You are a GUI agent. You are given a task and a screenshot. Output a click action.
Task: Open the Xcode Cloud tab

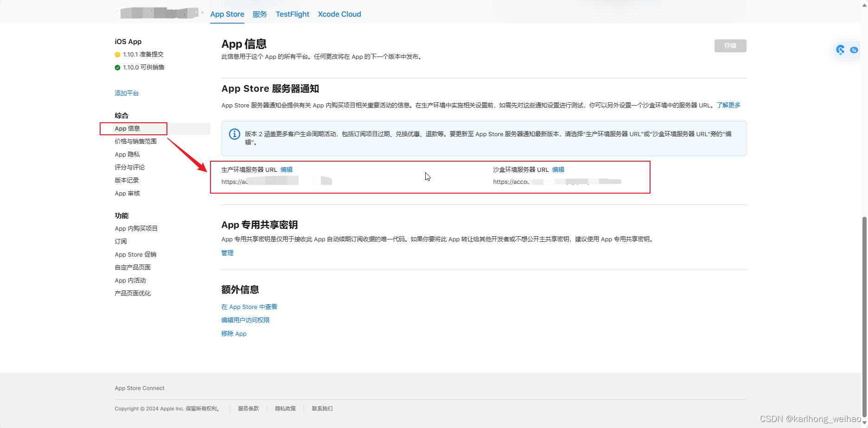click(339, 14)
